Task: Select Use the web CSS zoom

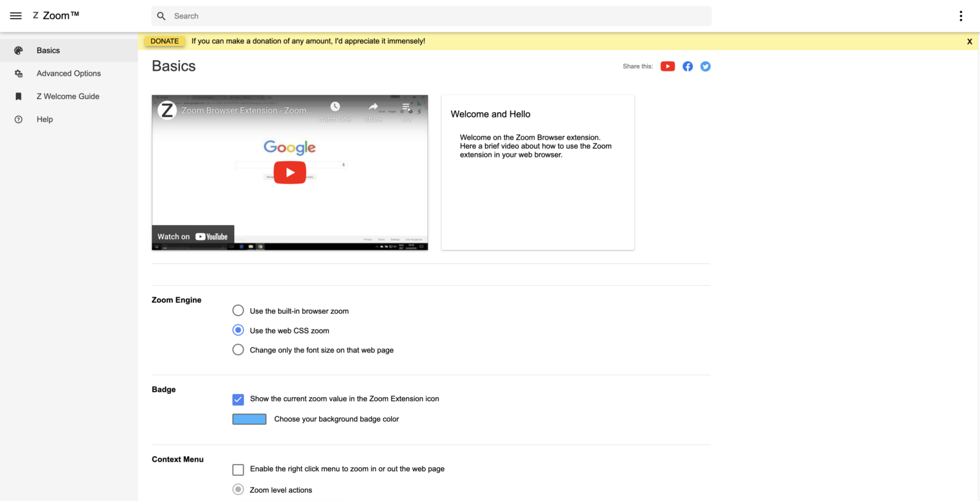Action: (x=238, y=330)
